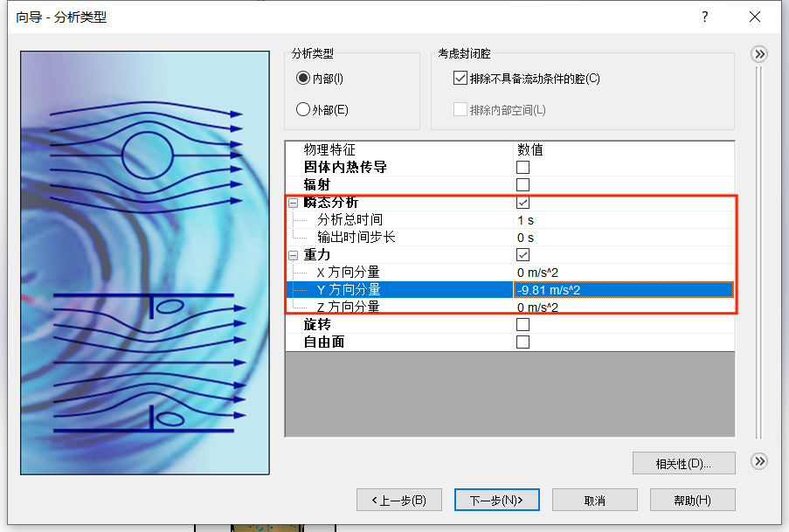Click the top-right double chevron expander icon

point(758,53)
